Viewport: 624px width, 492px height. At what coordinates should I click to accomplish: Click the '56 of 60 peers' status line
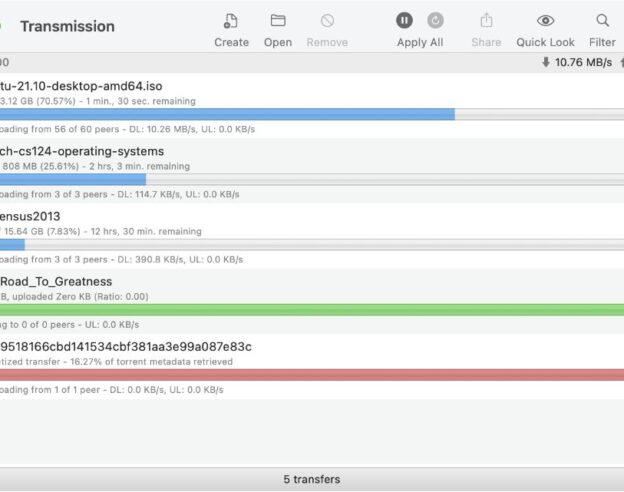click(127, 129)
